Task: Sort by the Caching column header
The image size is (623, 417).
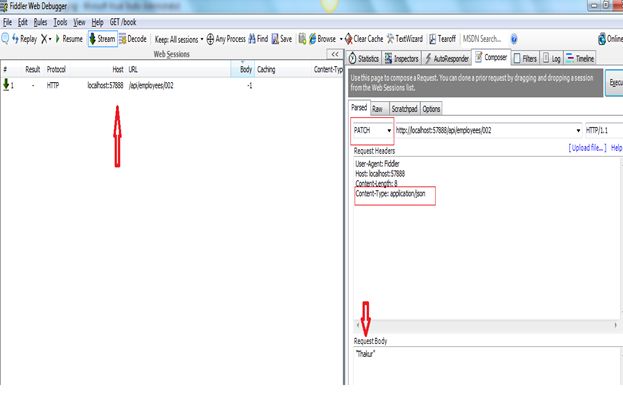Action: click(266, 70)
